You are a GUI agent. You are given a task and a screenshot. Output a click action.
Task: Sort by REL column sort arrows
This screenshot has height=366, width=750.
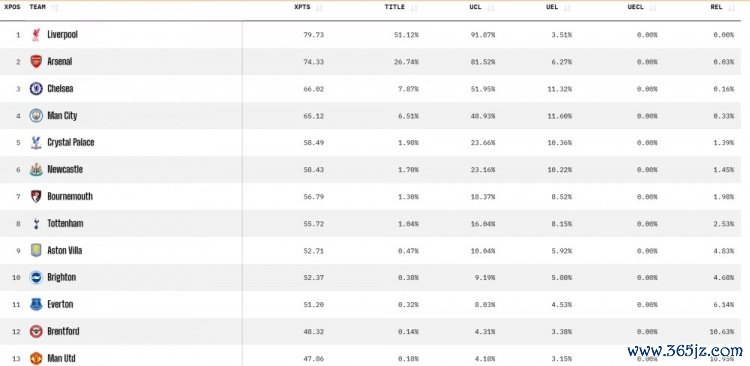click(730, 8)
